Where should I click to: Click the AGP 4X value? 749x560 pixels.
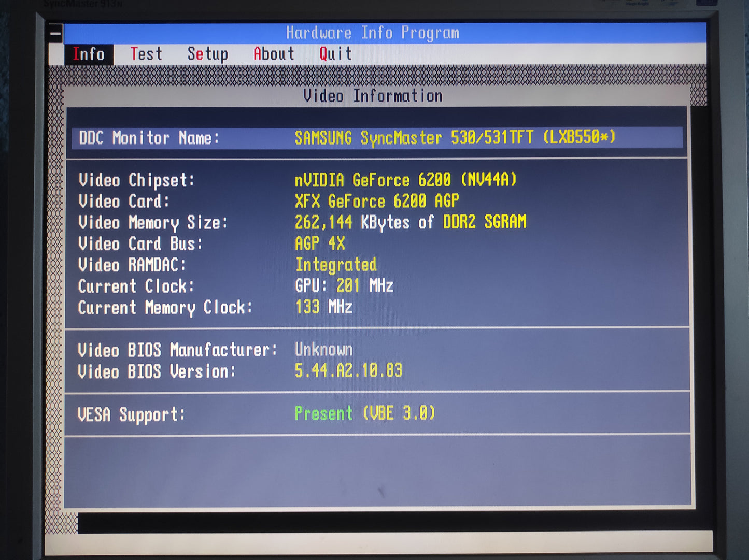click(320, 243)
